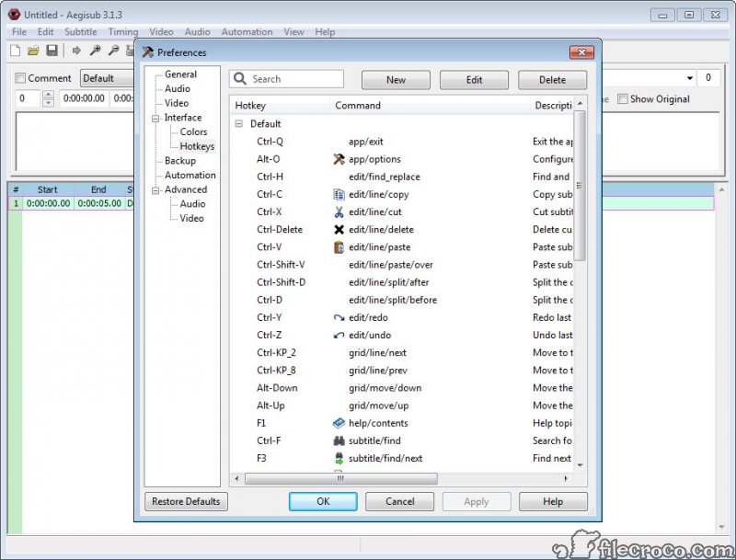Image resolution: width=736 pixels, height=560 pixels.
Task: Click the Ctrl-Shift-V hotkey cell
Action: [x=281, y=265]
